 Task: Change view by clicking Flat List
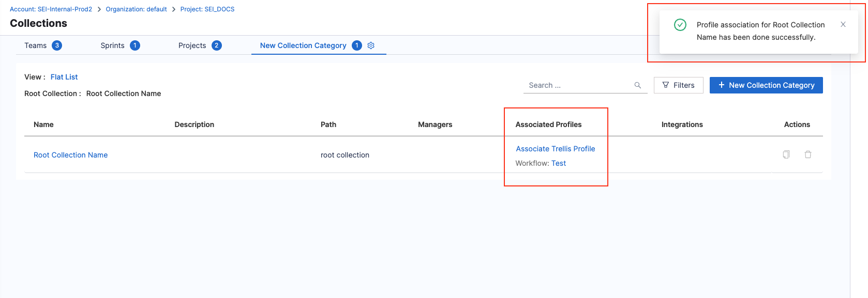pos(64,77)
